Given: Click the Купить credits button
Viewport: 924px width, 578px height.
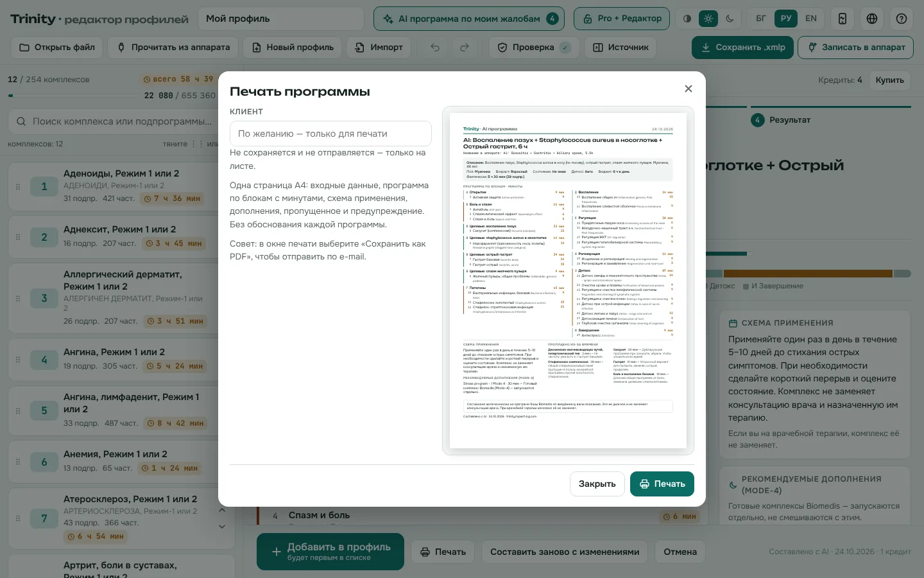Looking at the screenshot, I should (890, 80).
